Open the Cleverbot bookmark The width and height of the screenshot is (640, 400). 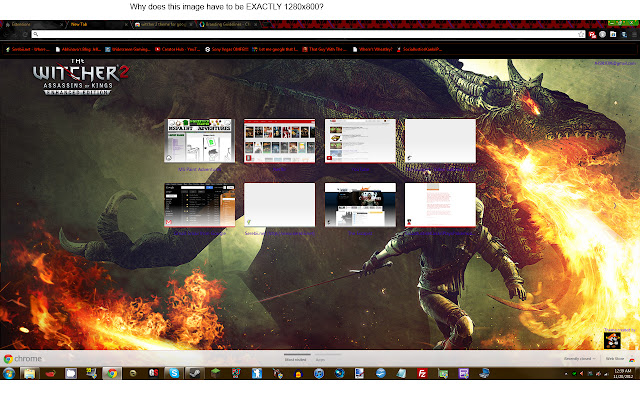[x=176, y=47]
